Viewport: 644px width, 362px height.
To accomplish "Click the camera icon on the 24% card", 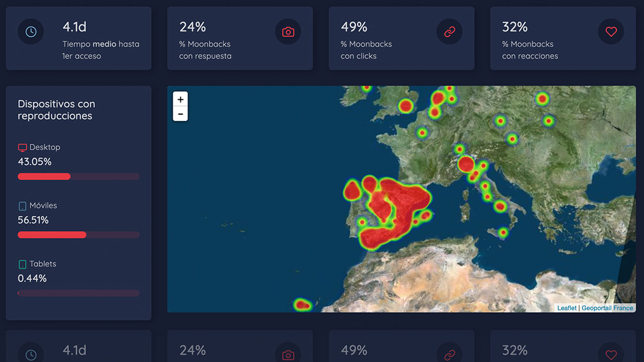I will 288,32.
